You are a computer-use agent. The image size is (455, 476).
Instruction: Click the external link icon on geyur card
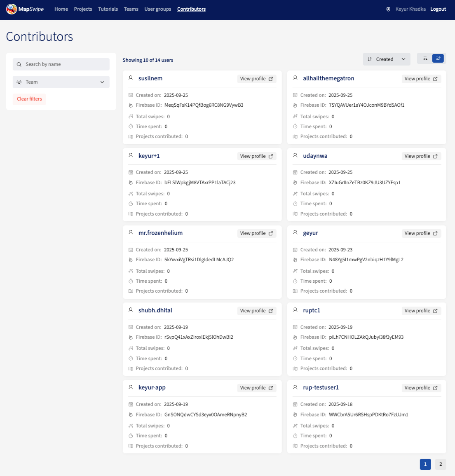point(435,233)
